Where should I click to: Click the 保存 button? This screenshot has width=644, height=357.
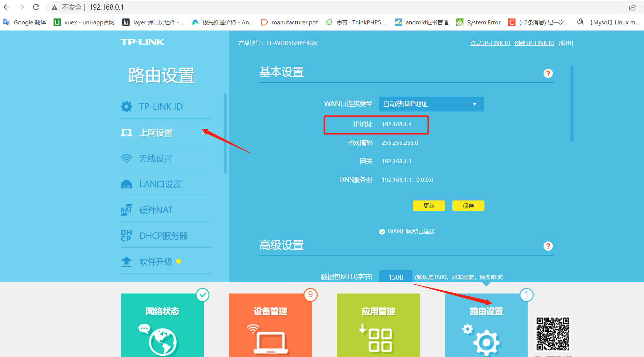[x=468, y=206]
